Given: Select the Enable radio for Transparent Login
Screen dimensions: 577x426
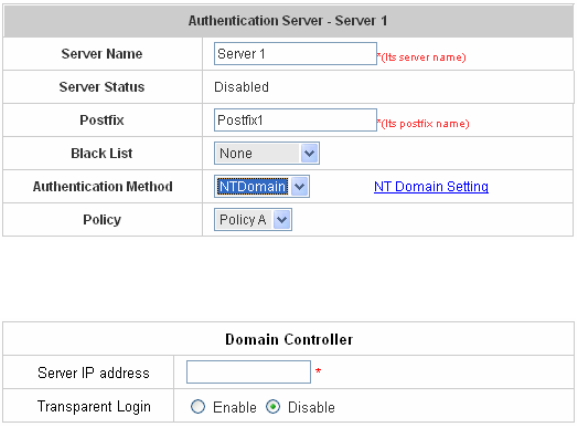Looking at the screenshot, I should (x=198, y=407).
